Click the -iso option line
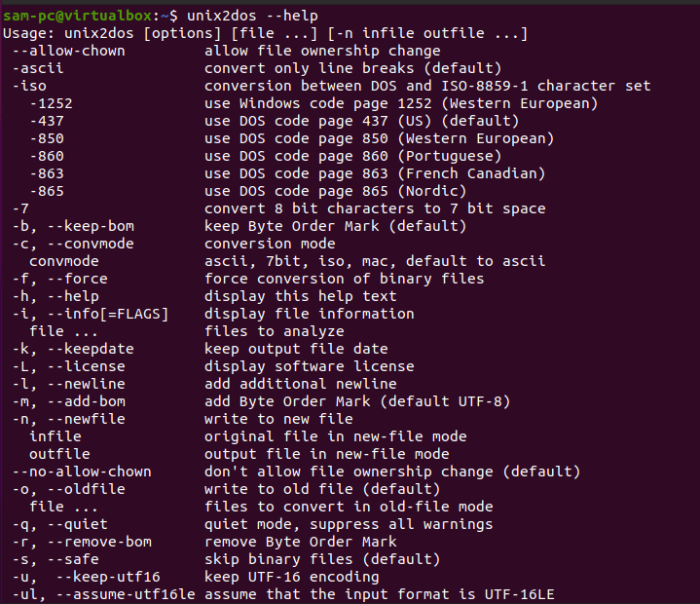Image resolution: width=700 pixels, height=604 pixels. coord(331,86)
